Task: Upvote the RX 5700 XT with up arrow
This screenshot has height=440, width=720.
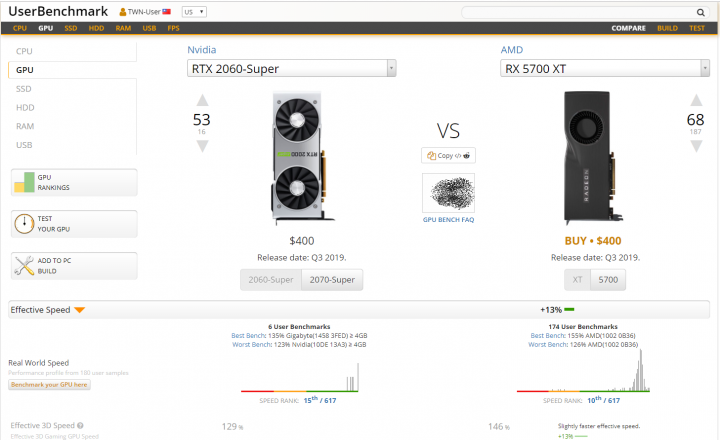Action: point(696,100)
